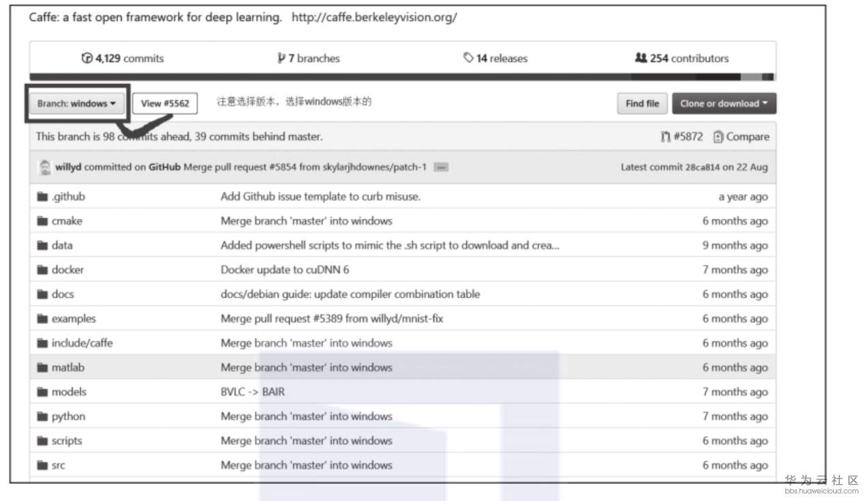The image size is (868, 501).
Task: Click 'Merge pull request #5389 from willyd/mnist-fix' message
Action: (332, 319)
